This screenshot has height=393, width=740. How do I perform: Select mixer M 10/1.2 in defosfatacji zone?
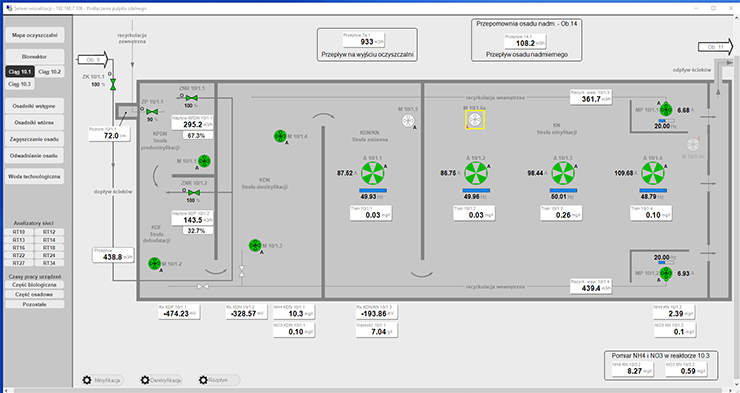tap(154, 264)
